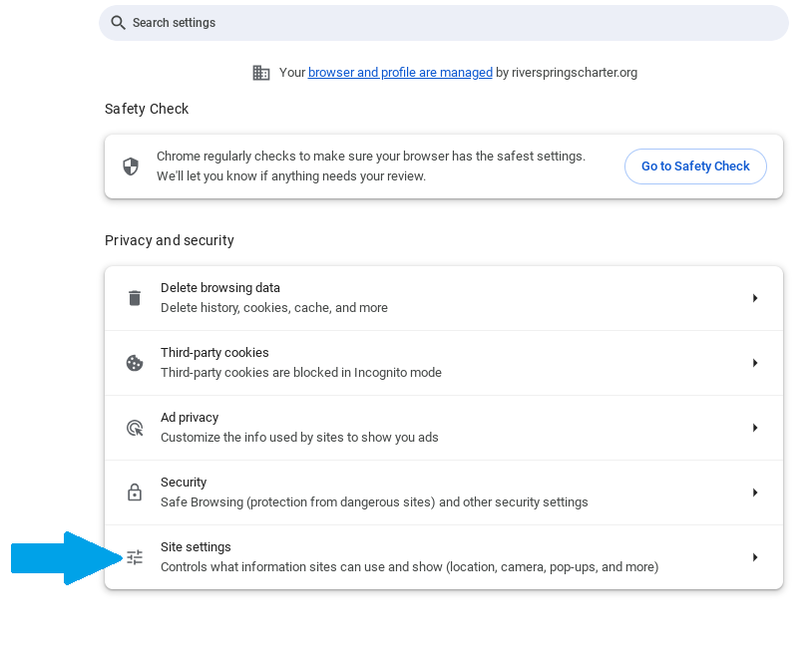Expand Third-party cookies using right arrow
This screenshot has height=659, width=812.
coord(755,363)
